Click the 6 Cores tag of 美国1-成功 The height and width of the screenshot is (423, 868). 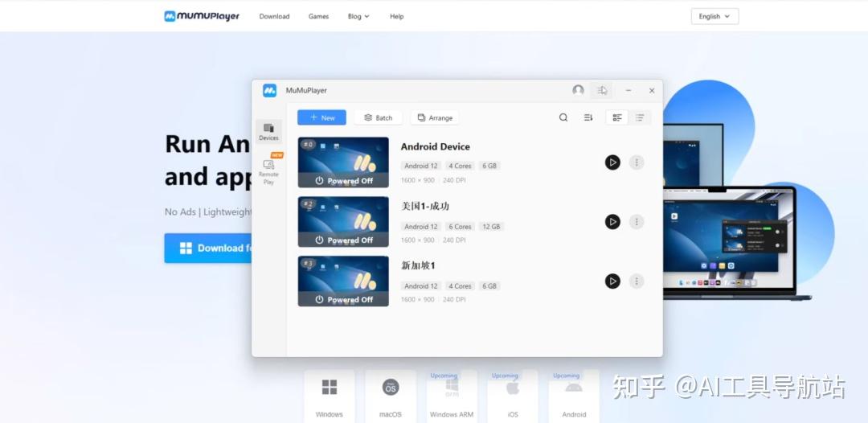coord(460,227)
